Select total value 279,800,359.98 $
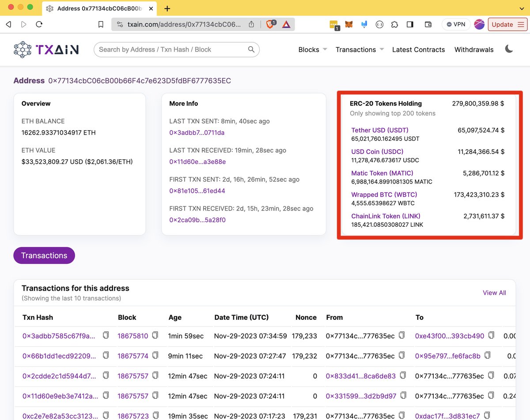The image size is (530, 420). (478, 104)
